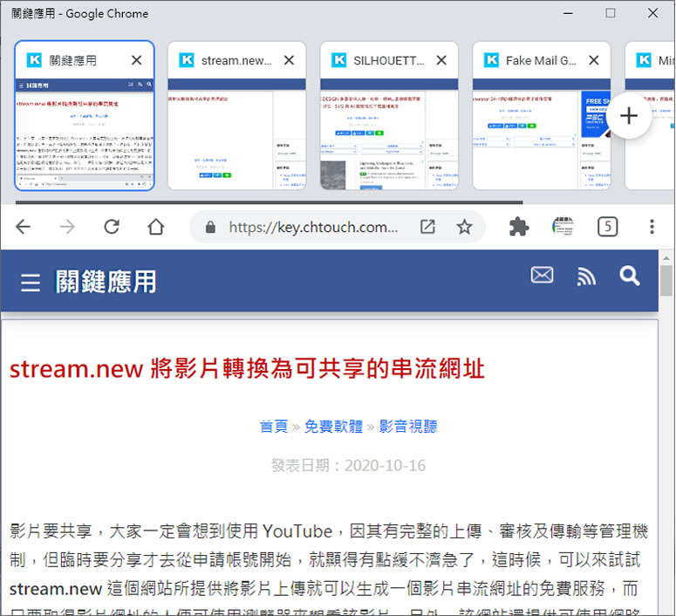Select the 關鍵應用 tab title
This screenshot has height=616, width=676.
click(73, 60)
